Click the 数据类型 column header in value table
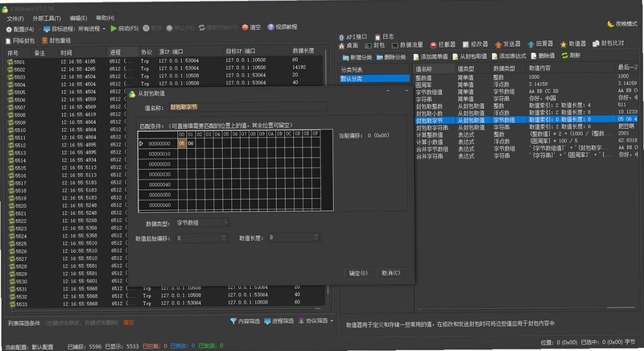 tap(509, 68)
